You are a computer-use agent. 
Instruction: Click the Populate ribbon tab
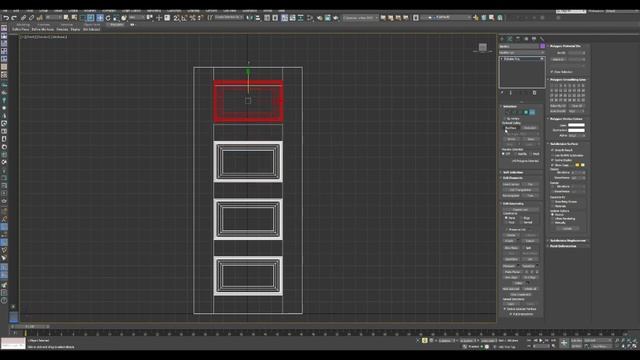click(116, 24)
